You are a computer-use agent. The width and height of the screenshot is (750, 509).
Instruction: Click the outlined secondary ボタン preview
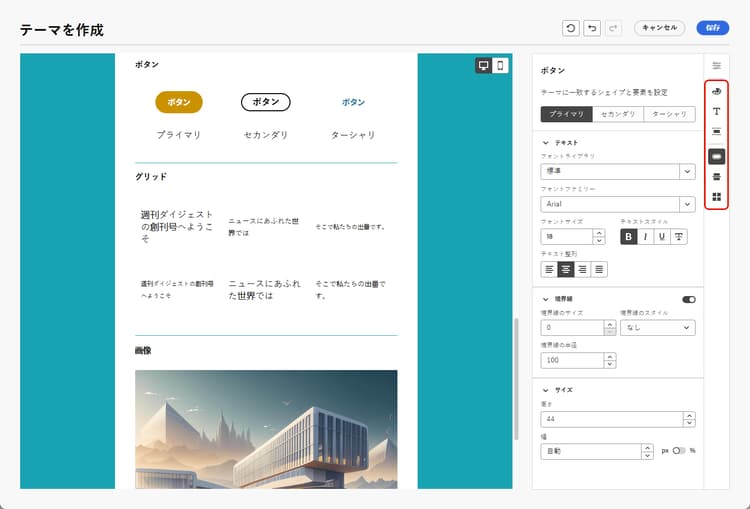coord(265,102)
